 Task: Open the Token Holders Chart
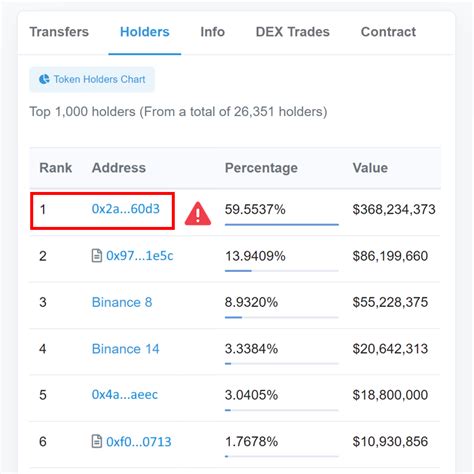[x=92, y=79]
